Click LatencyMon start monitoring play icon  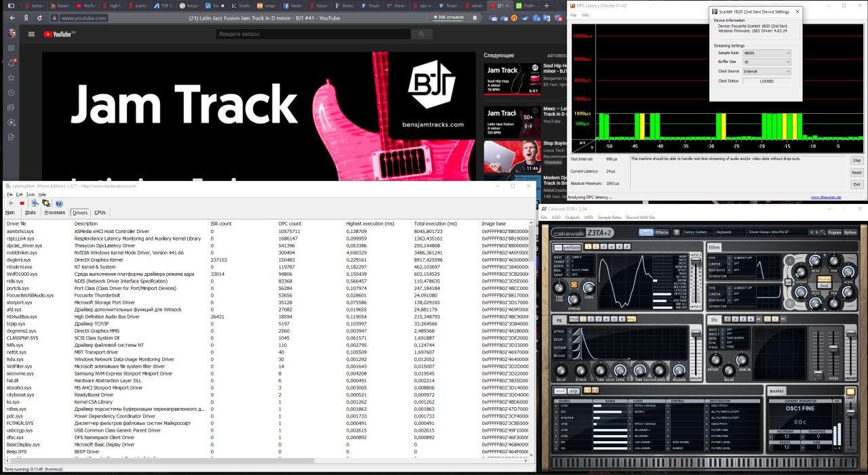point(11,203)
